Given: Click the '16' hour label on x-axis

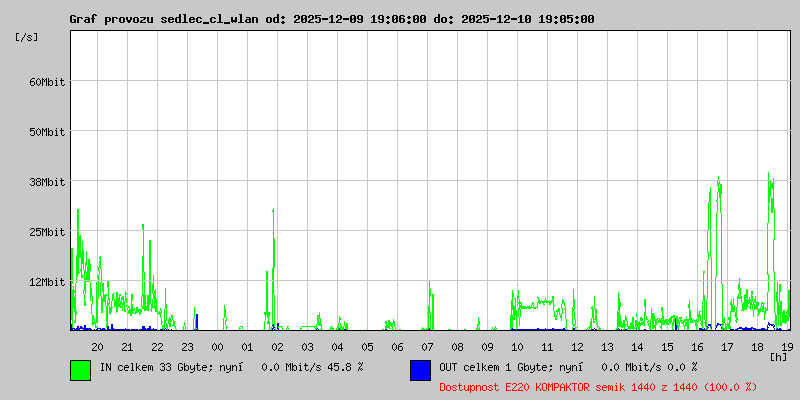Looking at the screenshot, I should tap(697, 347).
